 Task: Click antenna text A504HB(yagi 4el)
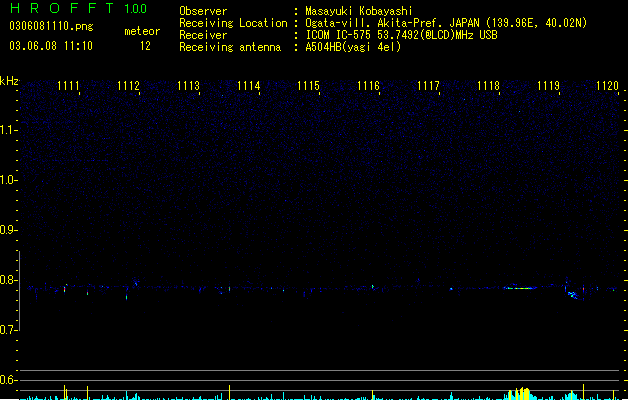tap(353, 47)
